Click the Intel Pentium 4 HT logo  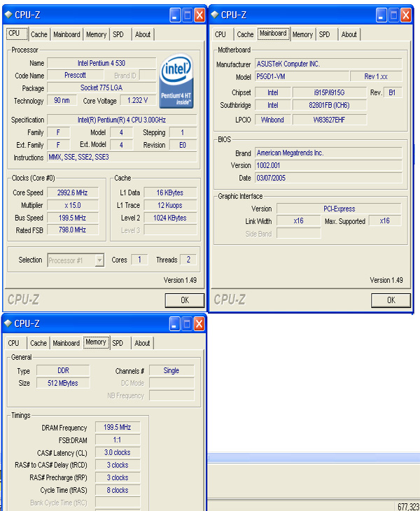click(x=176, y=80)
